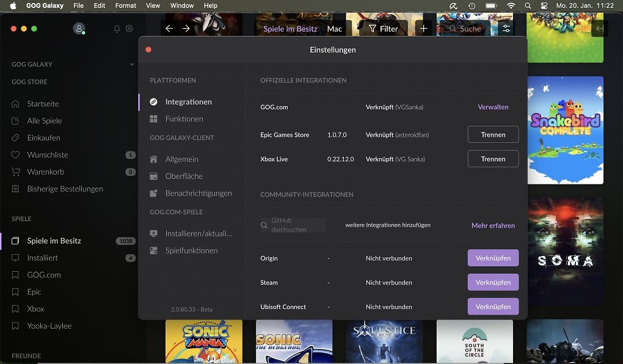Open Alle Spiele in the sidebar
The width and height of the screenshot is (623, 364).
44,121
